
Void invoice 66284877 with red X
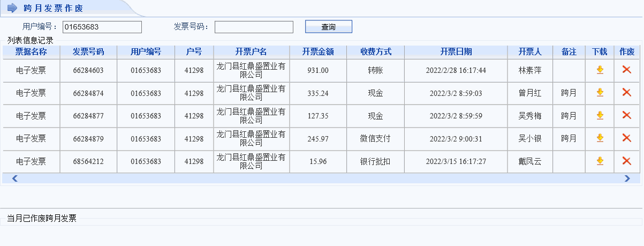point(626,115)
